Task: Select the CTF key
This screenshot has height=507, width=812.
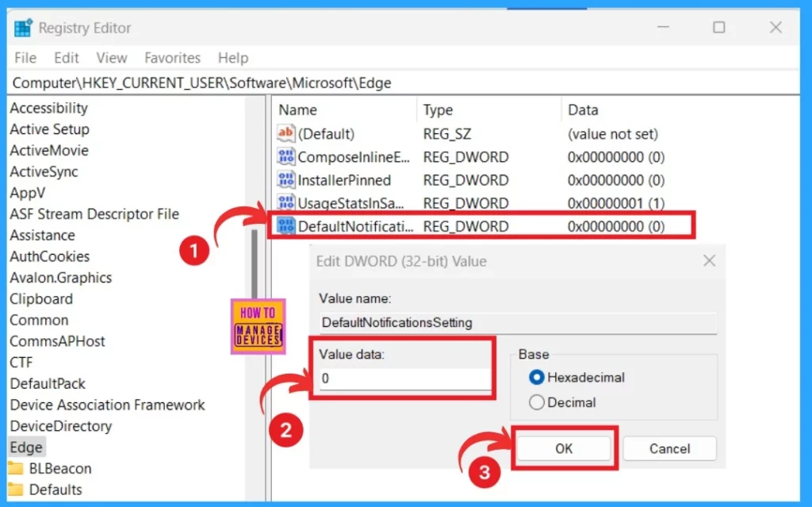Action: click(21, 363)
